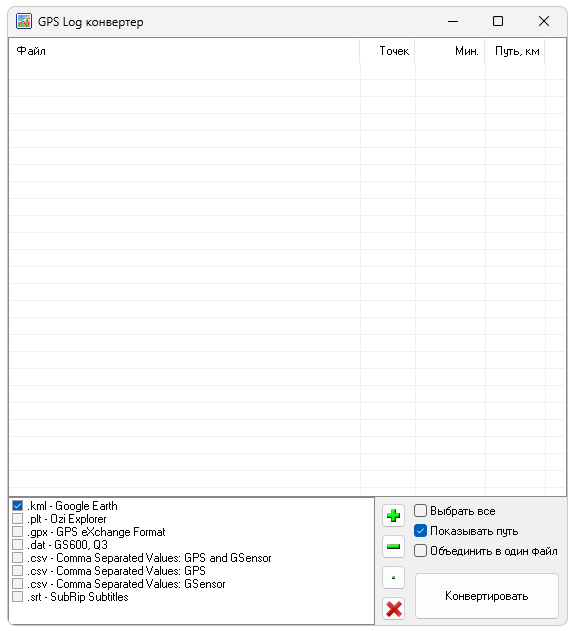The height and width of the screenshot is (631, 573).
Task: Uncheck the .kml - Google Earth format
Action: [18, 505]
